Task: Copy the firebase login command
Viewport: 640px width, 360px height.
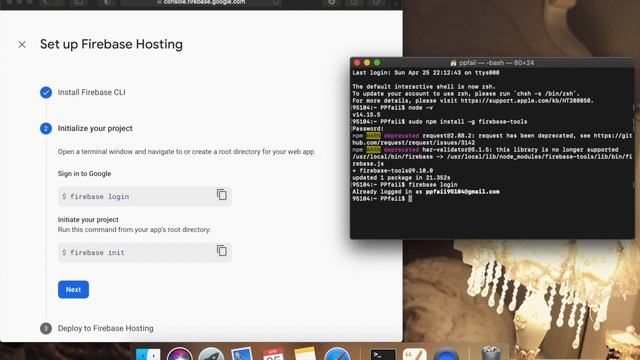Action: [x=222, y=195]
